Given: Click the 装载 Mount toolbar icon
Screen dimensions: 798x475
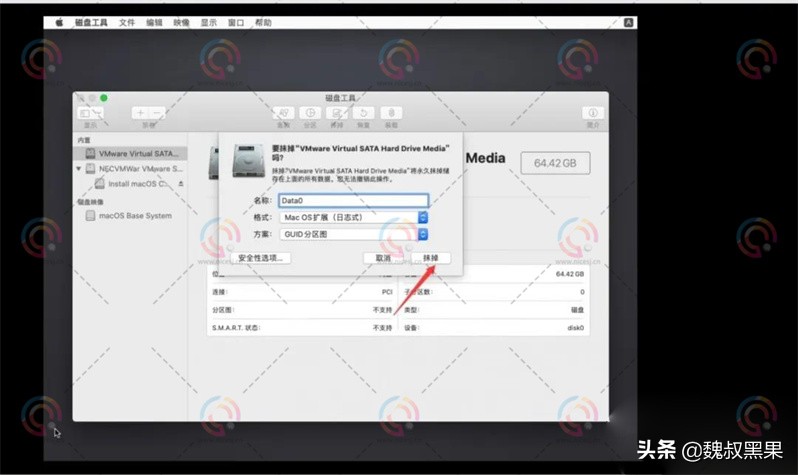Looking at the screenshot, I should click(391, 113).
